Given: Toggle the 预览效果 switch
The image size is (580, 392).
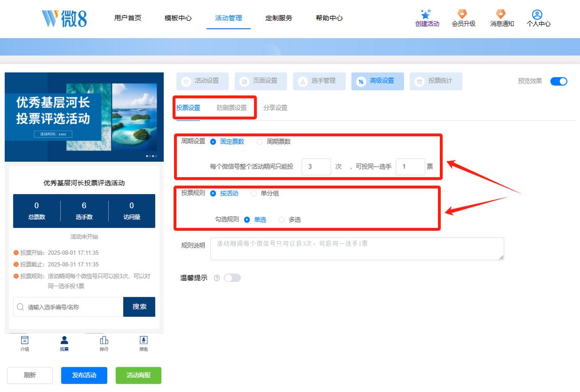Looking at the screenshot, I should tap(559, 81).
